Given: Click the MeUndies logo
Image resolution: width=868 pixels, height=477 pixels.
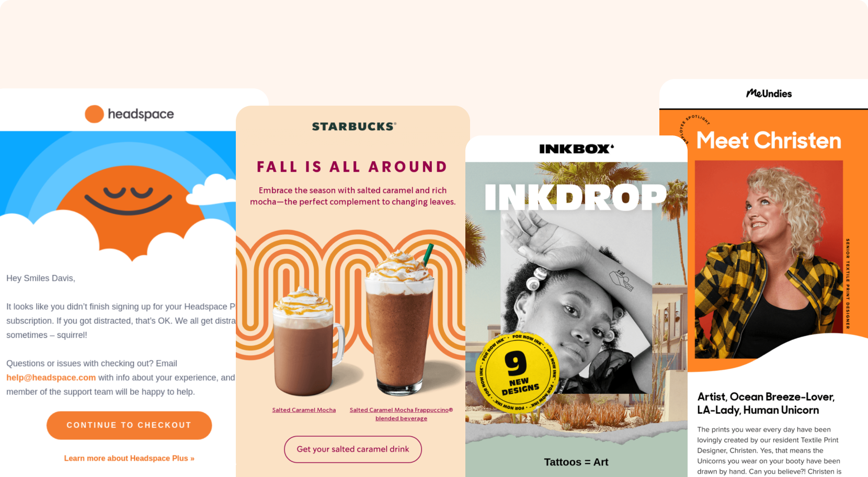Looking at the screenshot, I should coord(769,94).
